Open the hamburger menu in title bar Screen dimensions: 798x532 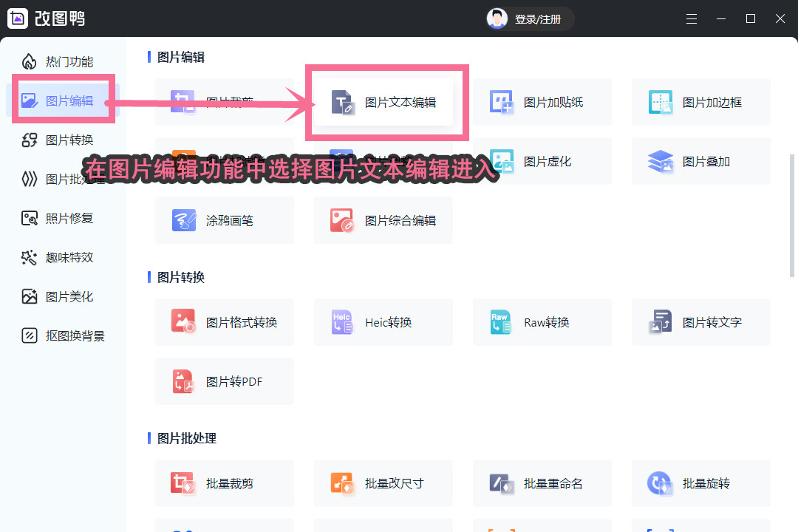[691, 18]
